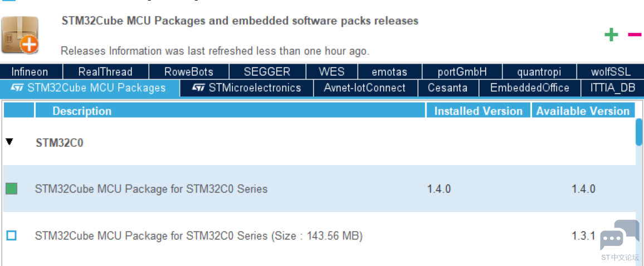This screenshot has height=266, width=644.
Task: Select the STM32C0 Series 143.56 MB row
Action: pos(319,236)
